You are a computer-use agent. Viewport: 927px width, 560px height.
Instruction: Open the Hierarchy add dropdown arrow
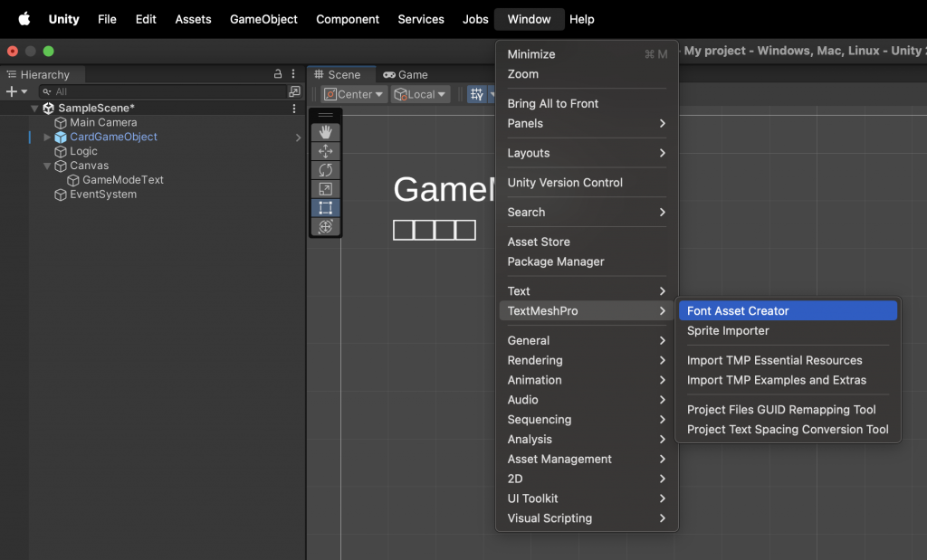24,91
